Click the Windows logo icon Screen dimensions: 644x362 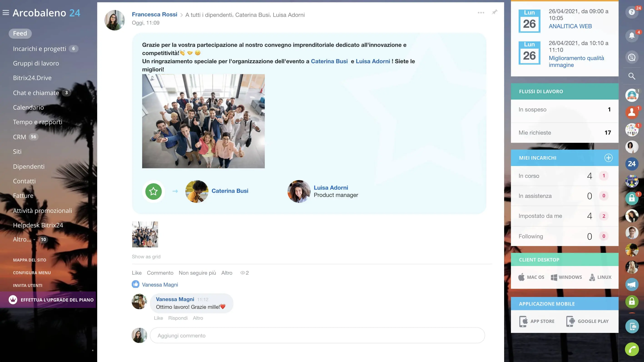tap(554, 277)
